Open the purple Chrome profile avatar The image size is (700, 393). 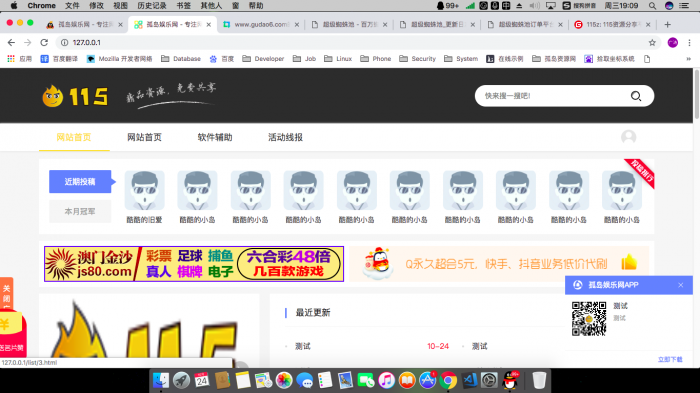pyautogui.click(x=673, y=42)
